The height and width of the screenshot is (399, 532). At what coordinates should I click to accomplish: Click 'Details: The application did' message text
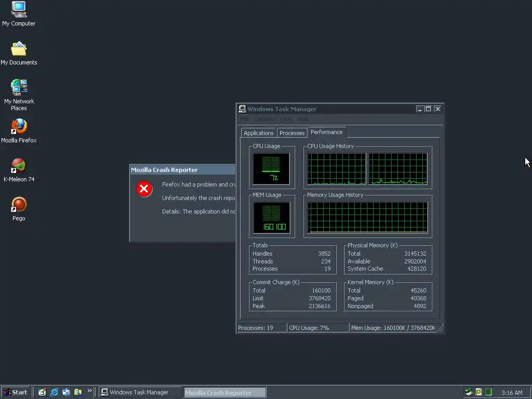tap(199, 212)
